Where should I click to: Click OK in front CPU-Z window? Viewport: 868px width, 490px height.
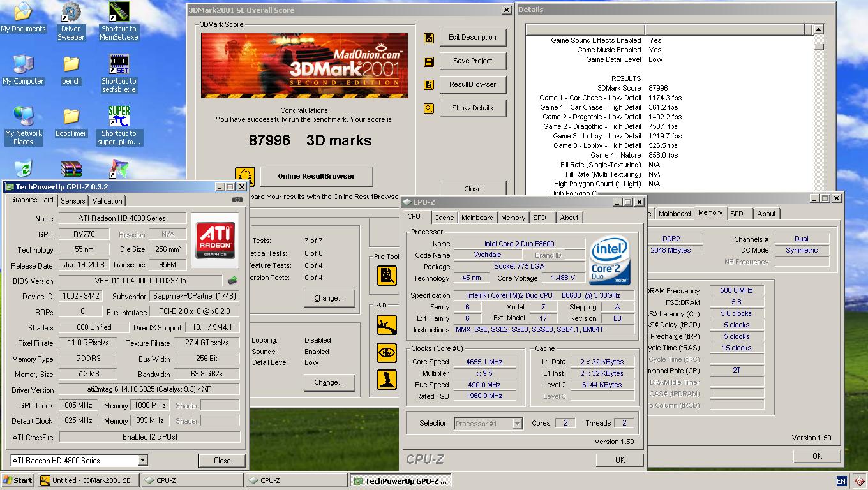pyautogui.click(x=620, y=460)
